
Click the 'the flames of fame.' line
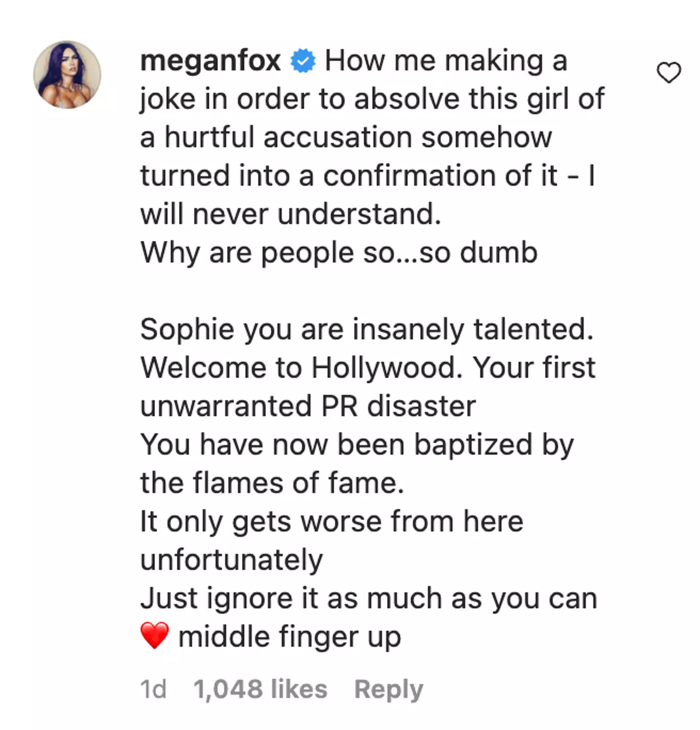click(272, 483)
